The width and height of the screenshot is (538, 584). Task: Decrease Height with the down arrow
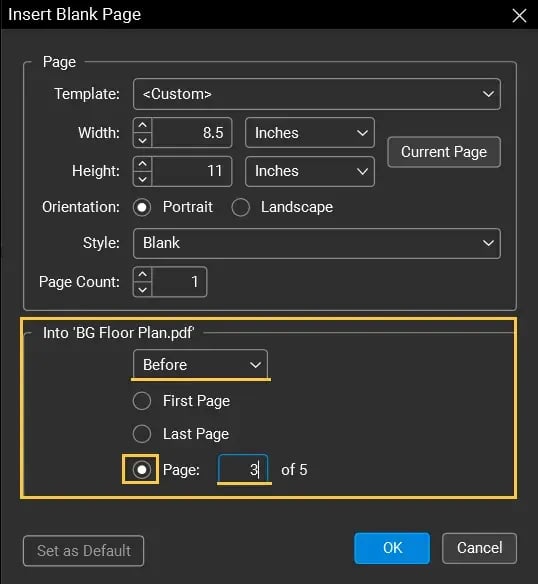tap(142, 179)
